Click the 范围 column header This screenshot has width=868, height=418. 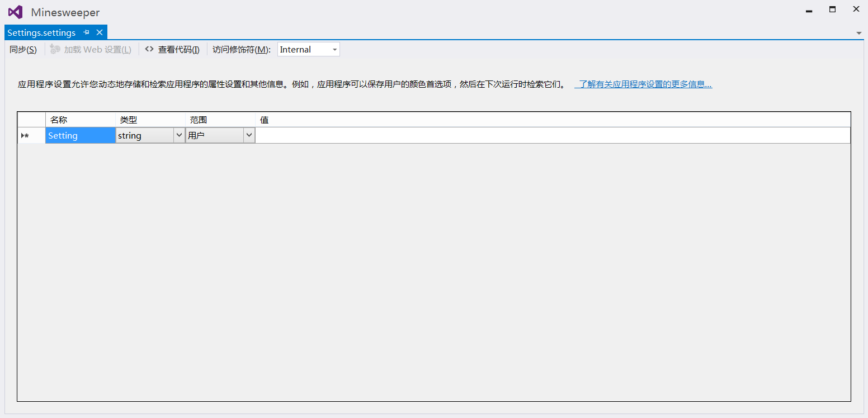click(220, 120)
